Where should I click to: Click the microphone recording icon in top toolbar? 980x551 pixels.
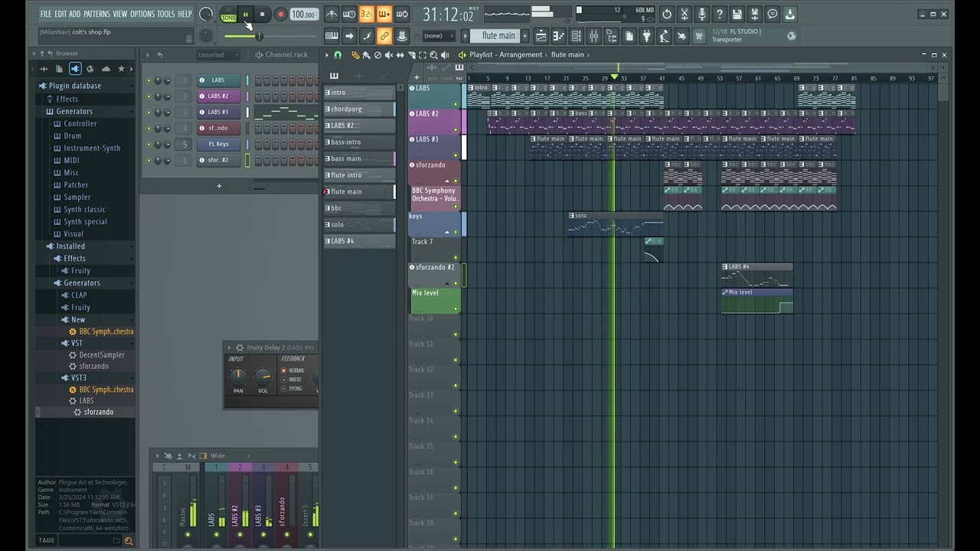701,14
